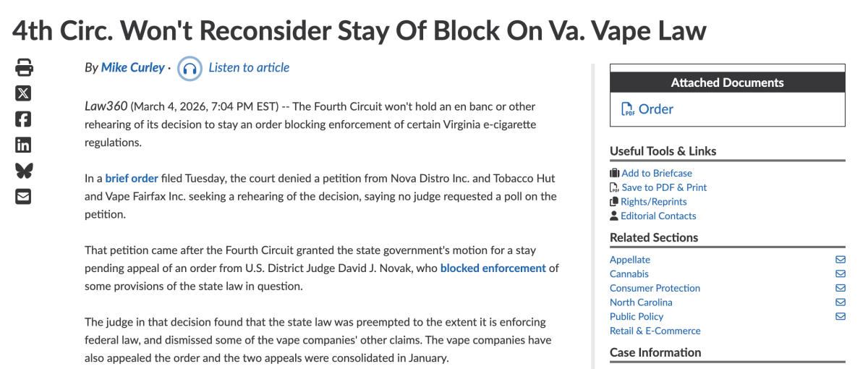Enable Consumer Protection section email alert
The width and height of the screenshot is (868, 369).
(840, 288)
